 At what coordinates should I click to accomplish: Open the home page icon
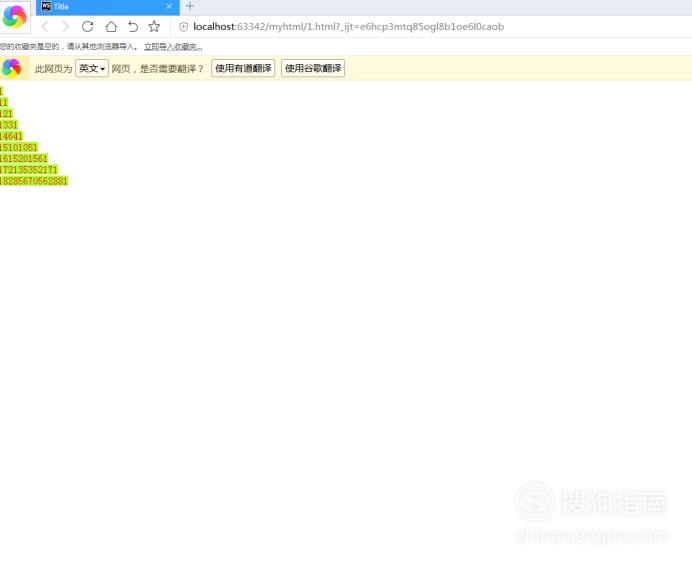point(111,26)
